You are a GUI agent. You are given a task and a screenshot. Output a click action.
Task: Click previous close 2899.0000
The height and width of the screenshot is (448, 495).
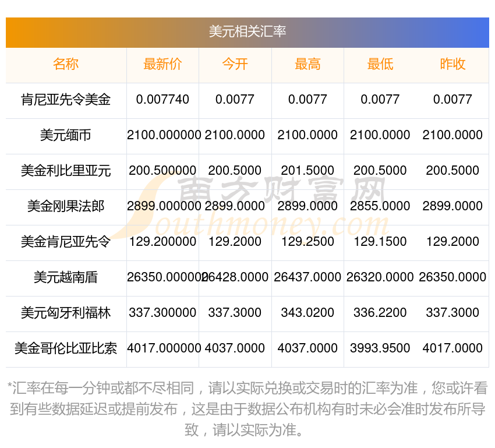pyautogui.click(x=452, y=206)
